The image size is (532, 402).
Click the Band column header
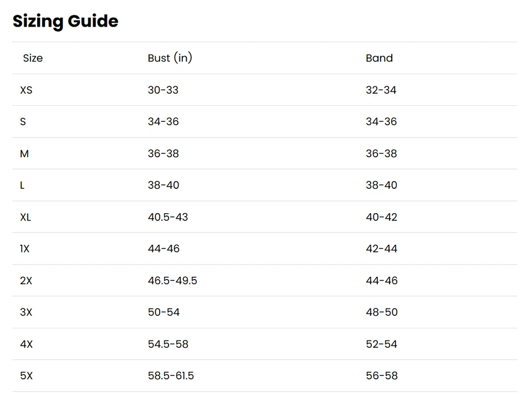click(x=379, y=58)
